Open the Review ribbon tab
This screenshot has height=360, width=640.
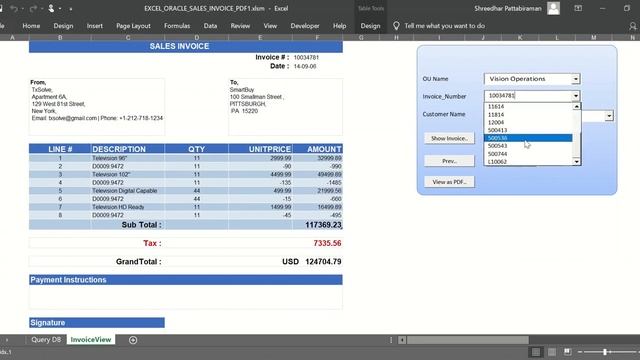pyautogui.click(x=240, y=26)
